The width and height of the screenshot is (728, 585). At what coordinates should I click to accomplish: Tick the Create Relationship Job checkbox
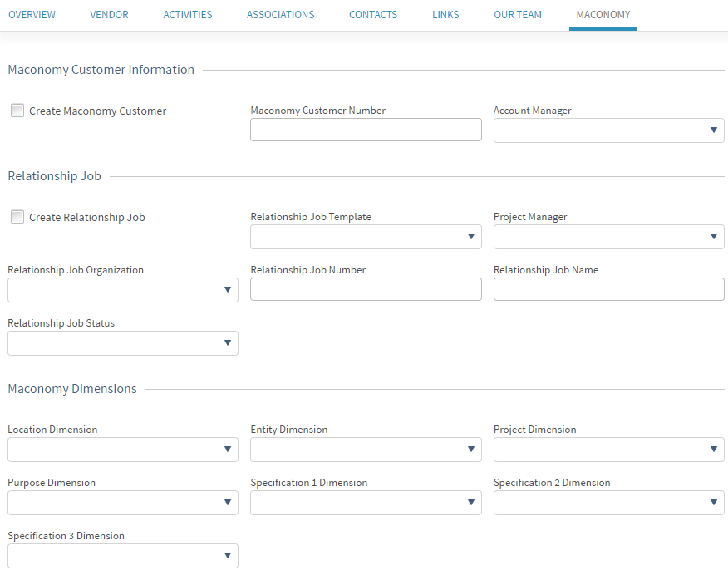pyautogui.click(x=17, y=217)
